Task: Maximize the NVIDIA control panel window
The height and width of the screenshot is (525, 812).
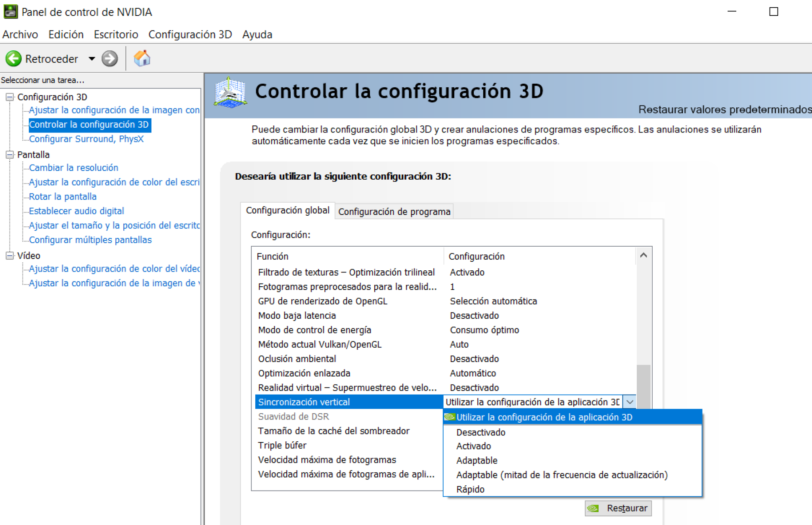Action: (x=773, y=11)
